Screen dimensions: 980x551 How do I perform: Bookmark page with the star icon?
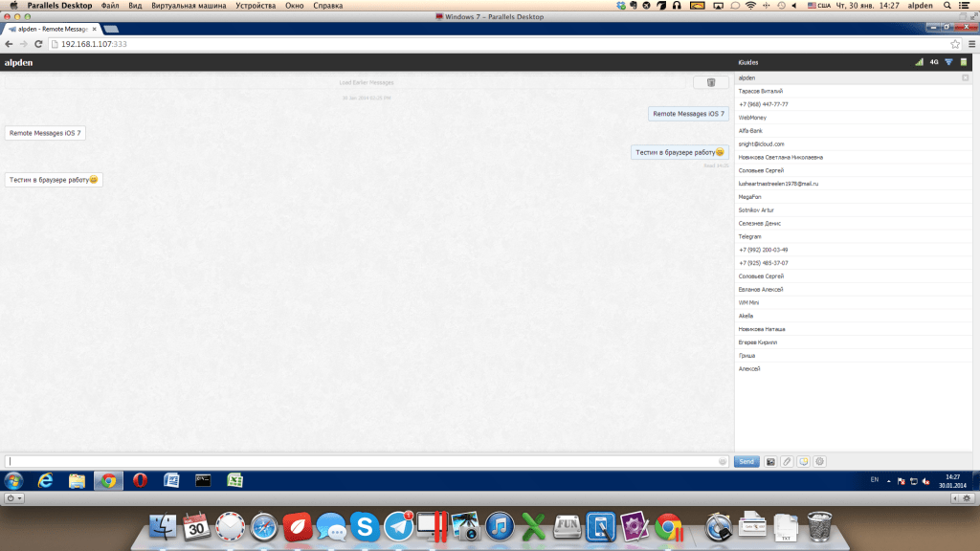955,44
